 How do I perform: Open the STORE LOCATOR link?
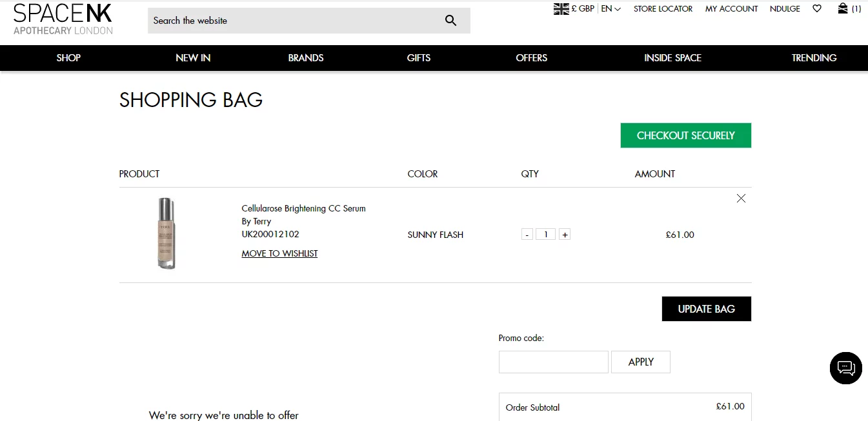point(663,8)
